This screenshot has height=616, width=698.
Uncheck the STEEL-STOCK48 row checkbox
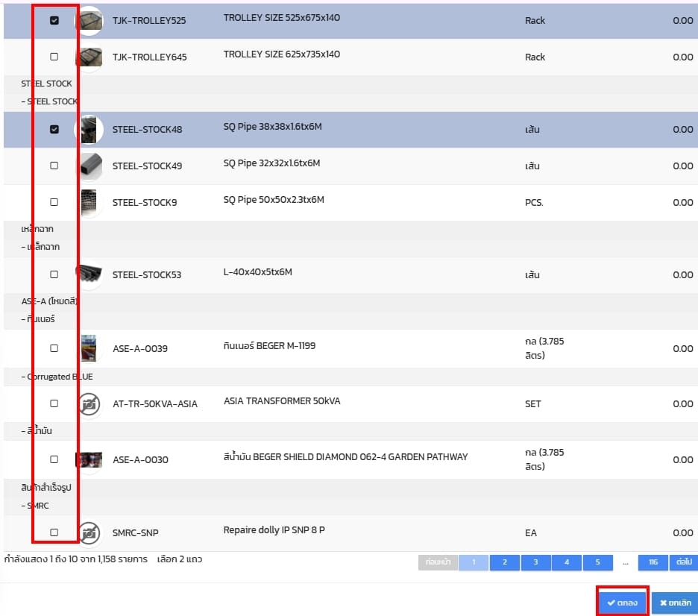[54, 129]
